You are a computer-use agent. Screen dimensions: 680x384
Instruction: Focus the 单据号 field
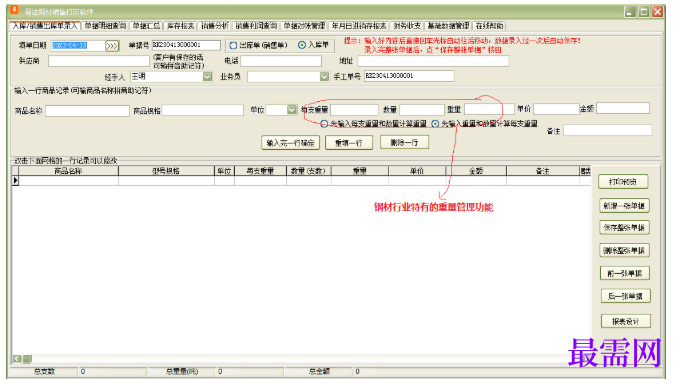click(186, 45)
